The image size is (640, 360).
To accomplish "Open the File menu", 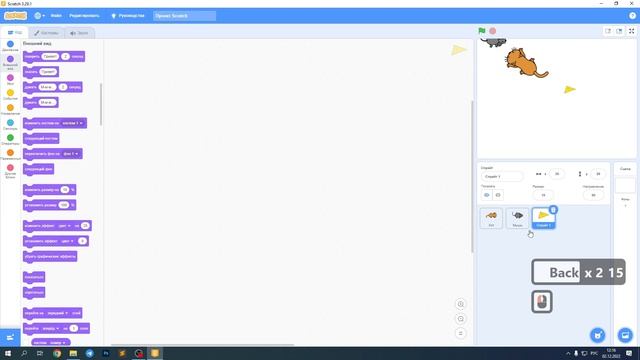I will pyautogui.click(x=56, y=16).
